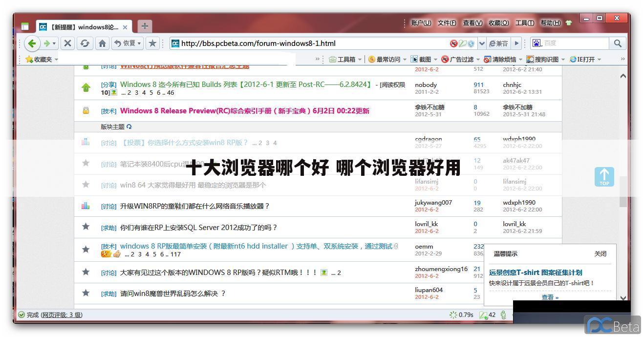Close the 温馨提示 popup with 关闭
Viewport: 644px width, 337px height.
tap(600, 254)
